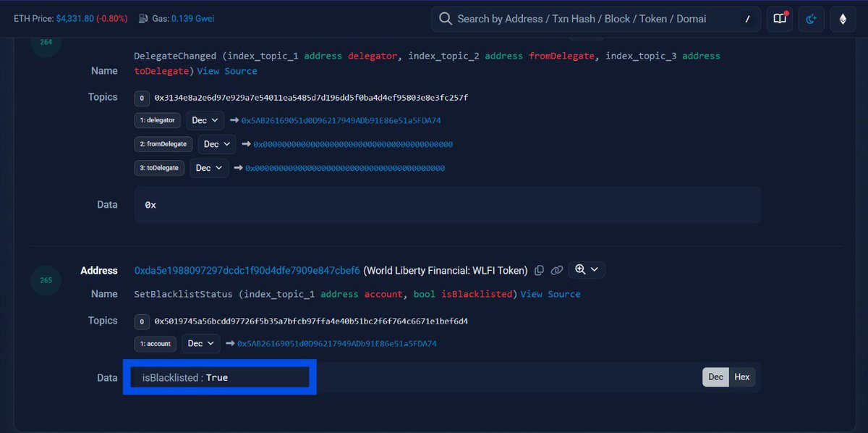The image size is (868, 433).
Task: Open the Dec dropdown for account topic
Action: [200, 343]
